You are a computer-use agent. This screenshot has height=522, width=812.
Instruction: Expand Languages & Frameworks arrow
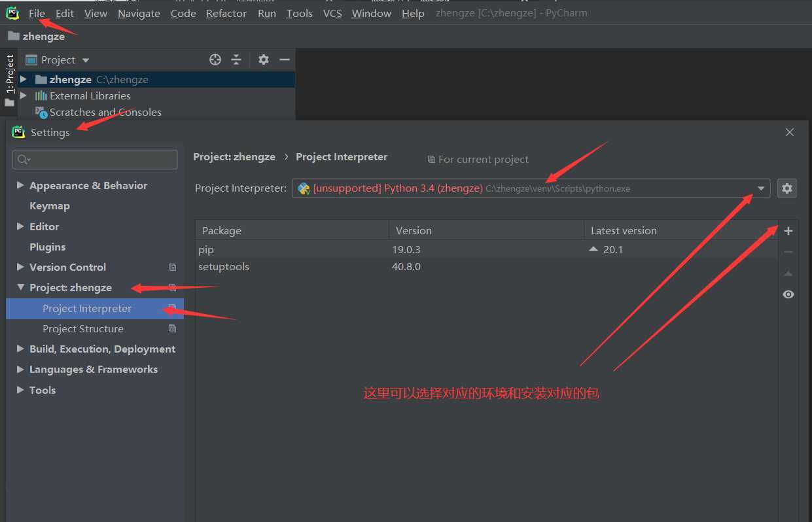[20, 369]
